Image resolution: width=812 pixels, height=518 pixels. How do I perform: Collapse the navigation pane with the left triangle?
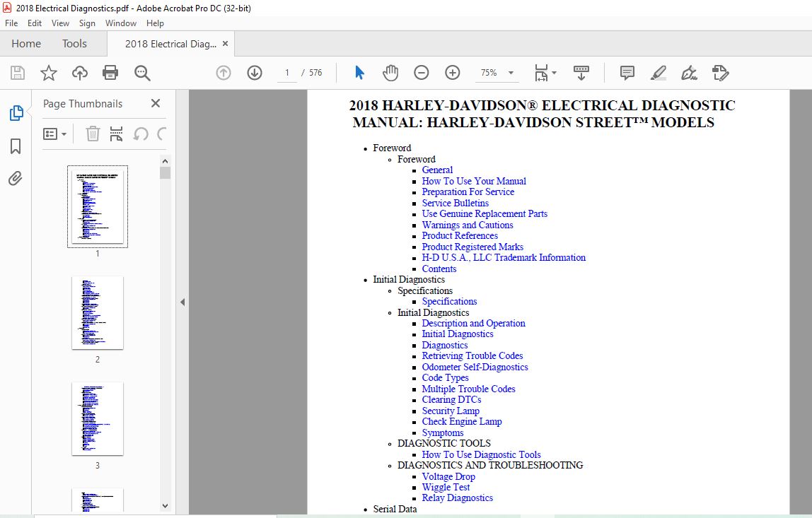tap(182, 302)
